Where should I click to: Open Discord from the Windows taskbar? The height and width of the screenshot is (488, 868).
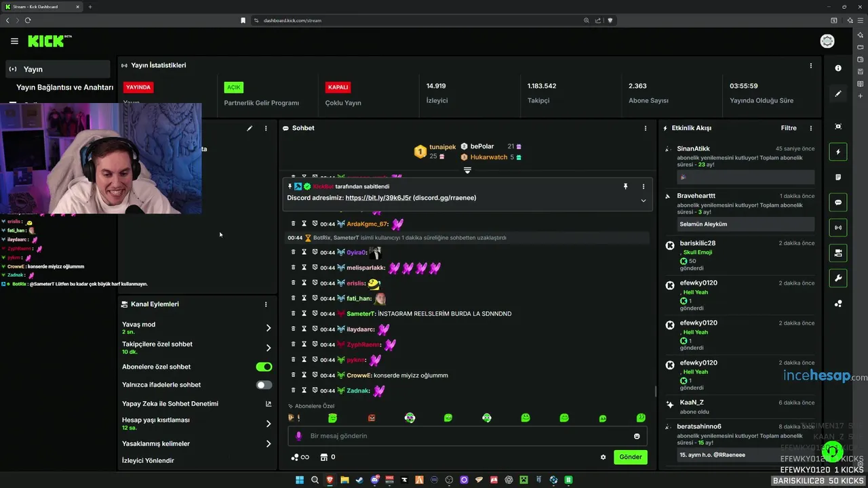(375, 480)
